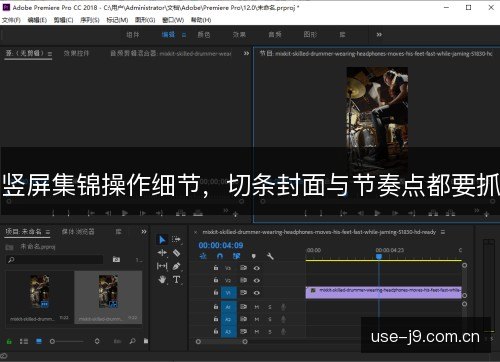Click V1 track sync lock icon

244,293
